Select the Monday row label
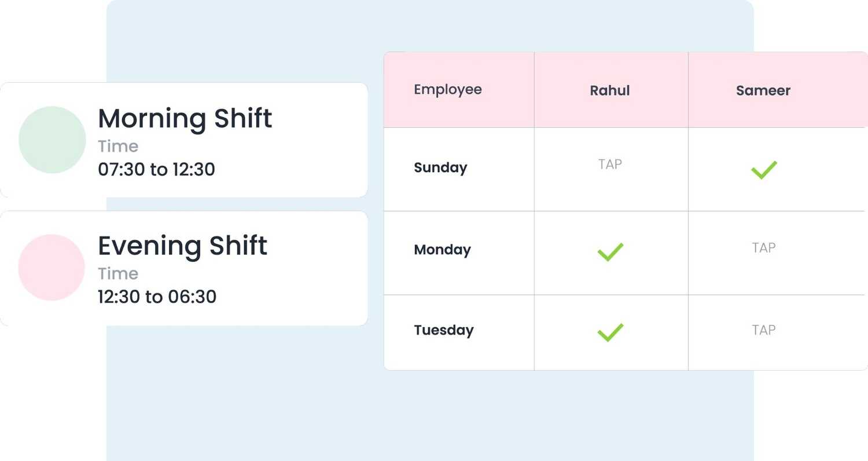 tap(442, 250)
